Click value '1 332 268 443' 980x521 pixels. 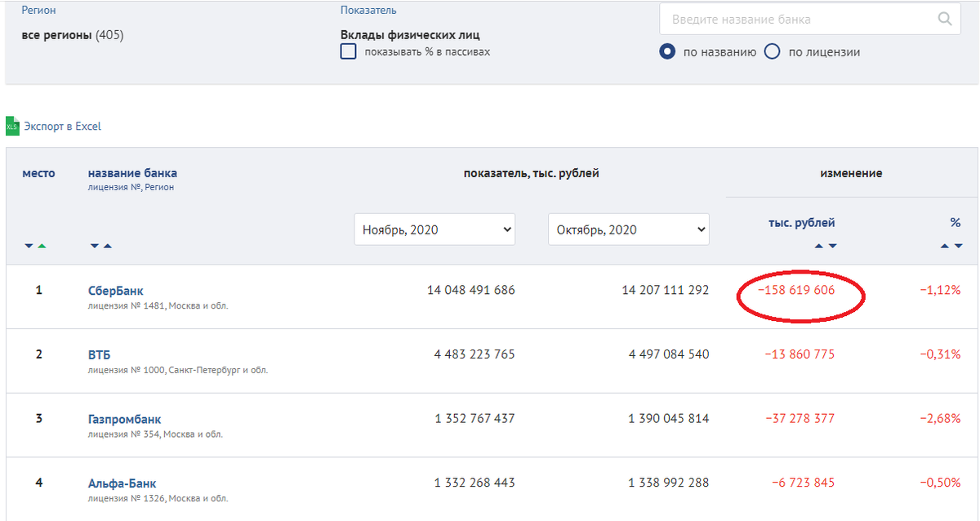pos(474,483)
